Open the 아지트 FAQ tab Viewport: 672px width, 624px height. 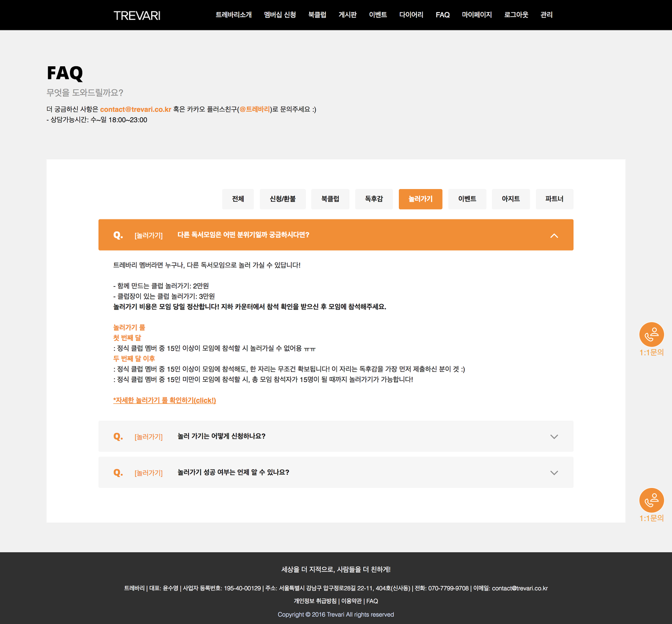510,199
